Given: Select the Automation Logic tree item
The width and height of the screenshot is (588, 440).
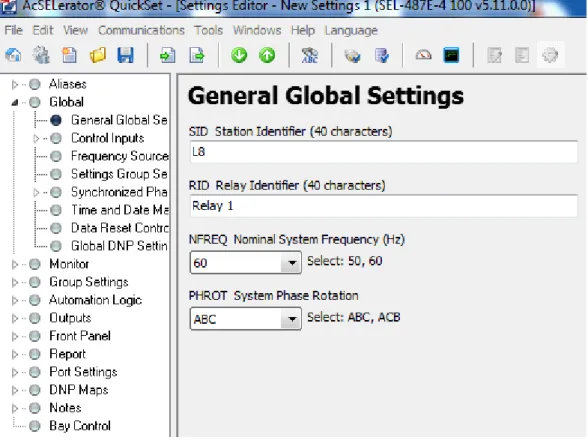Looking at the screenshot, I should point(96,300).
